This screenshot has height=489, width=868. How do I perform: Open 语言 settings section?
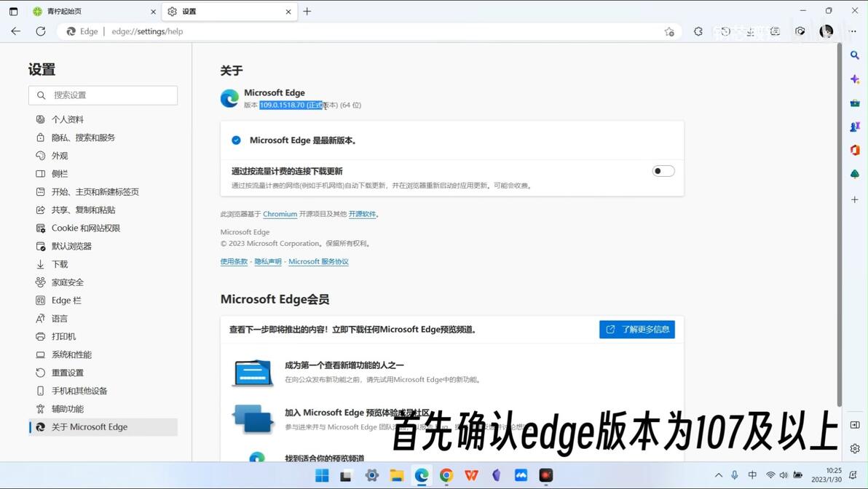point(103,319)
